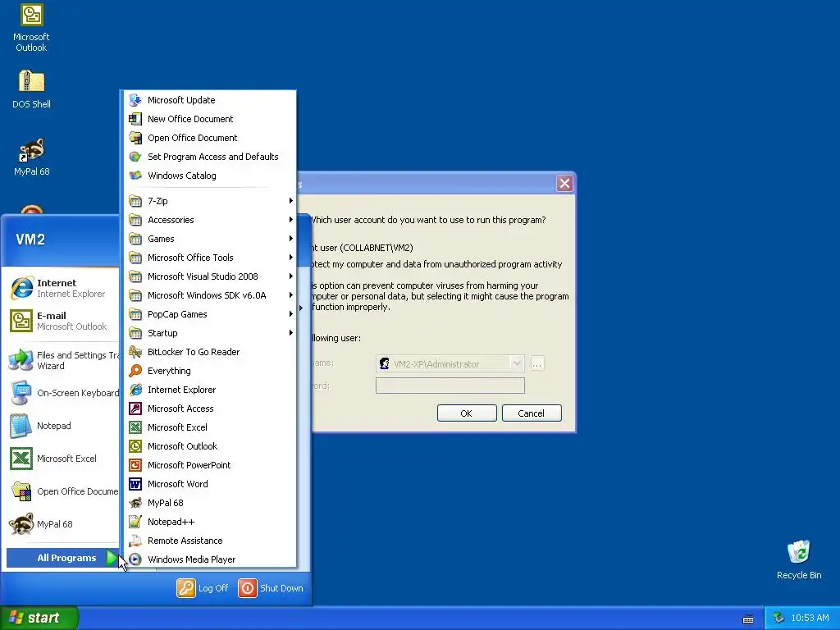Expand the Games submenu
The height and width of the screenshot is (630, 840).
tap(211, 239)
